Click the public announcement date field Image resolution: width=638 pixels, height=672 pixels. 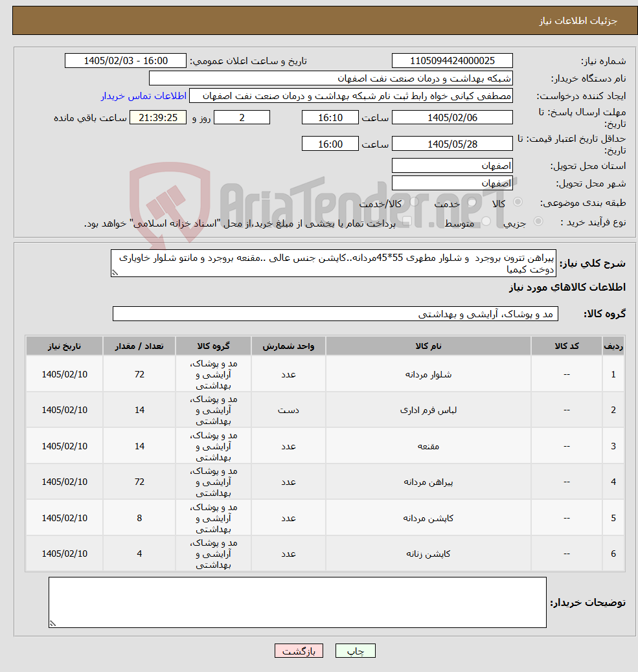(x=126, y=61)
